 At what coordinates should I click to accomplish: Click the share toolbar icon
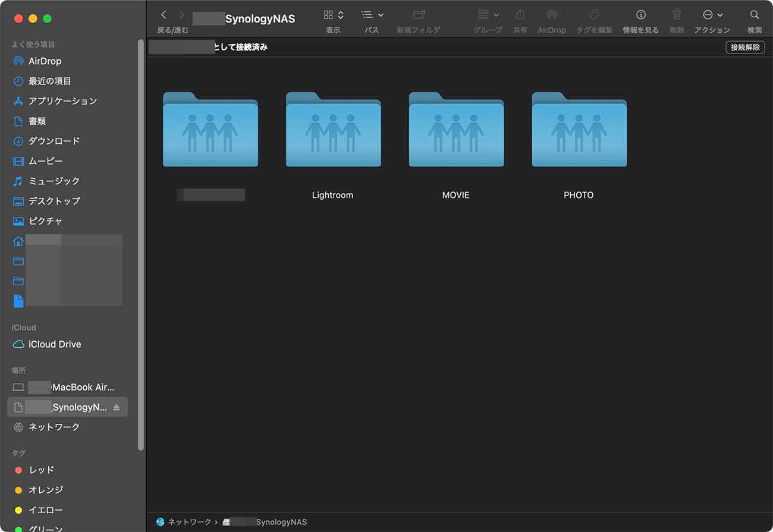click(520, 15)
